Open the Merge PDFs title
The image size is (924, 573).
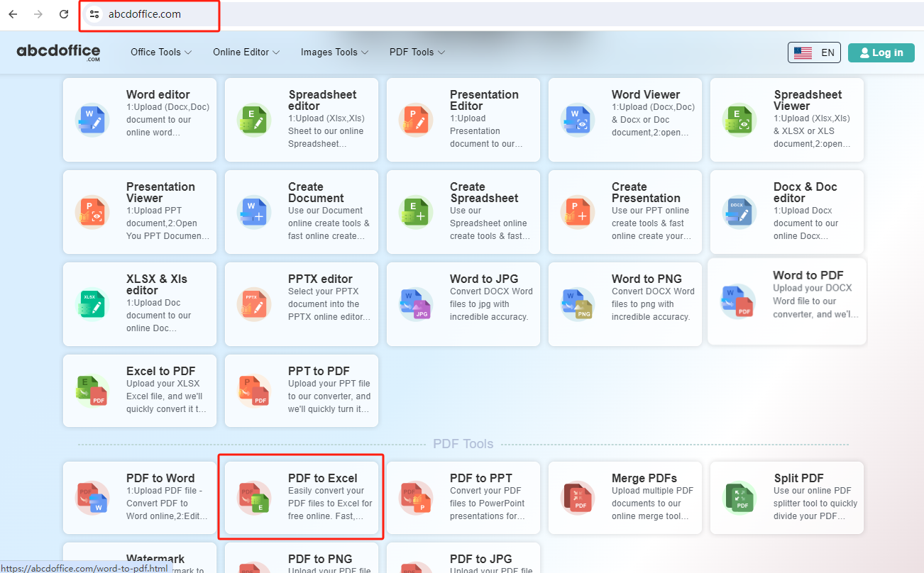[644, 478]
